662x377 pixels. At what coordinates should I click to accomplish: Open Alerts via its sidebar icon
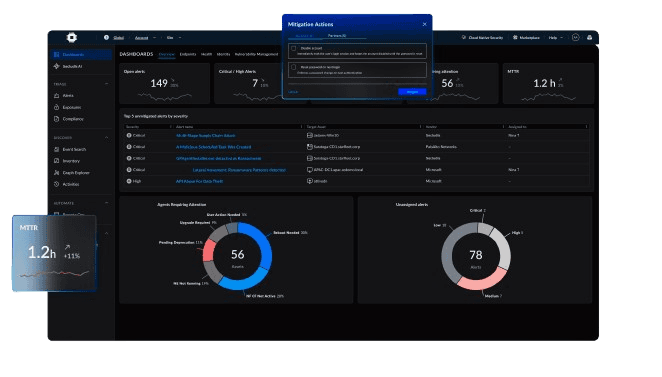click(57, 95)
